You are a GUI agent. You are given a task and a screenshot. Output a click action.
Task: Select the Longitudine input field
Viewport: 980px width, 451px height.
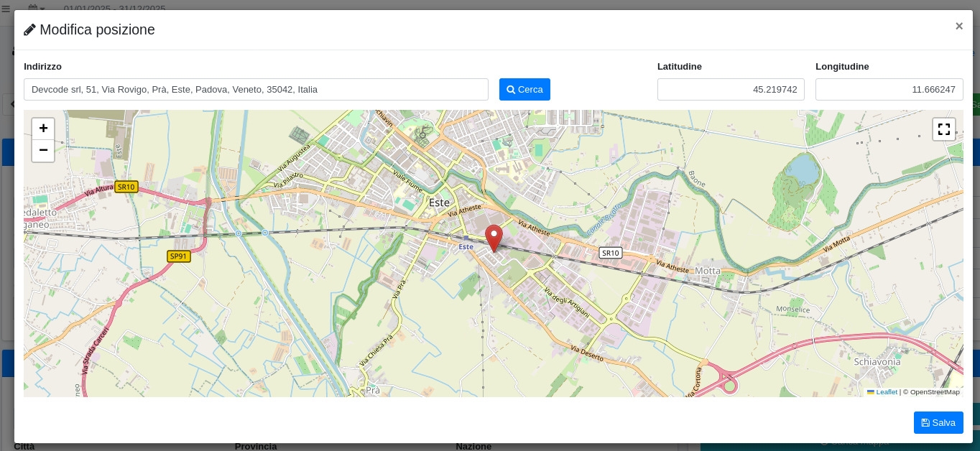tap(889, 90)
